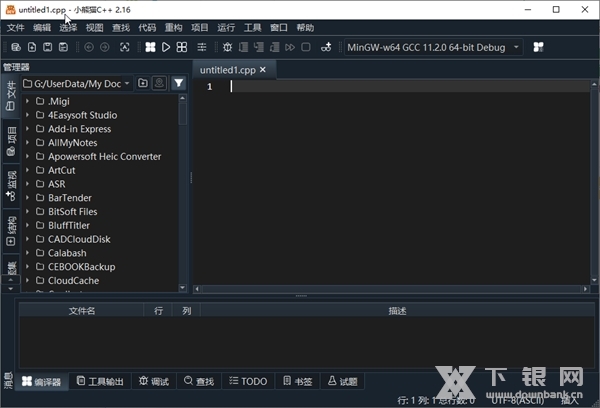Click in the code editor on line 1
The image size is (600, 408).
(409, 87)
